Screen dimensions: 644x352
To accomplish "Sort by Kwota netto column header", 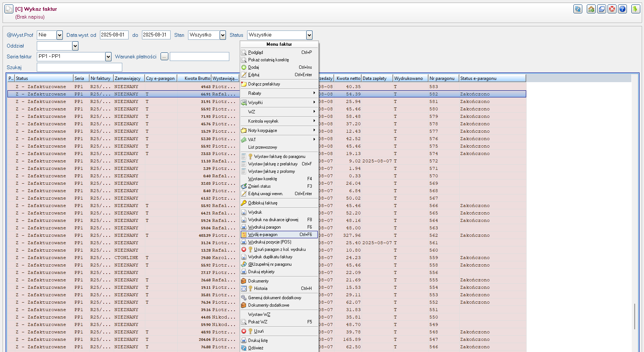I will click(347, 78).
